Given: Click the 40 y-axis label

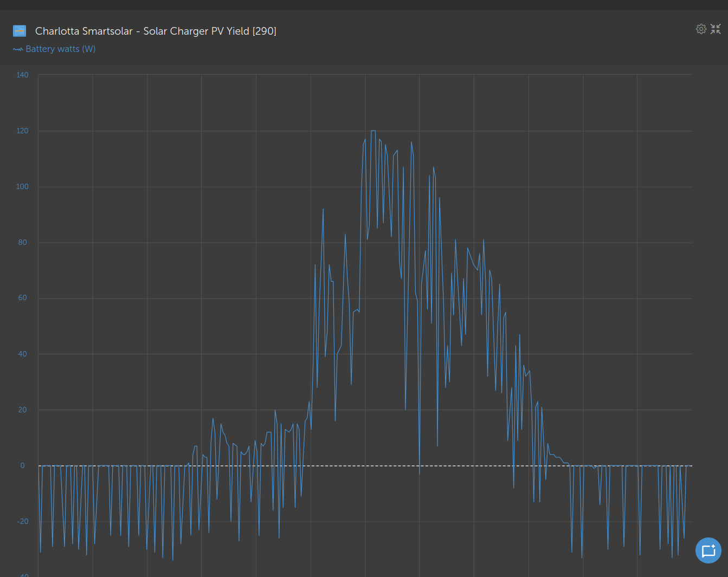Looking at the screenshot, I should 22,354.
